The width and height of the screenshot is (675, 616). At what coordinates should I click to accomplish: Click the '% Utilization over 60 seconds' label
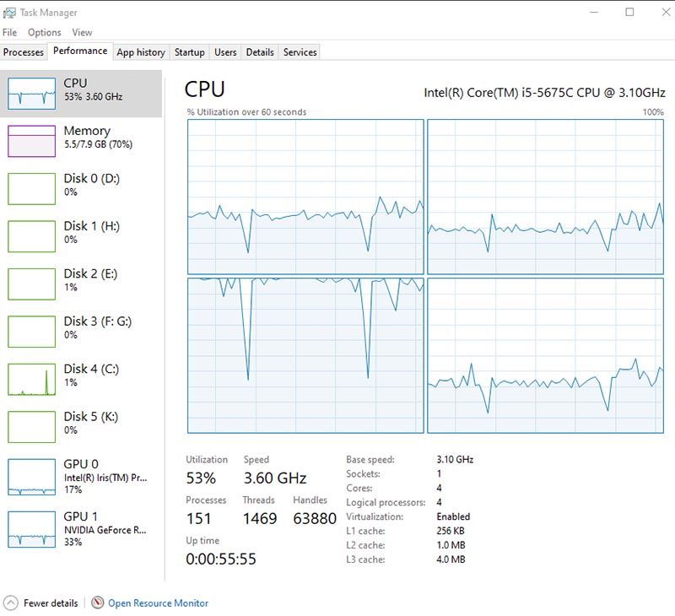tap(246, 112)
